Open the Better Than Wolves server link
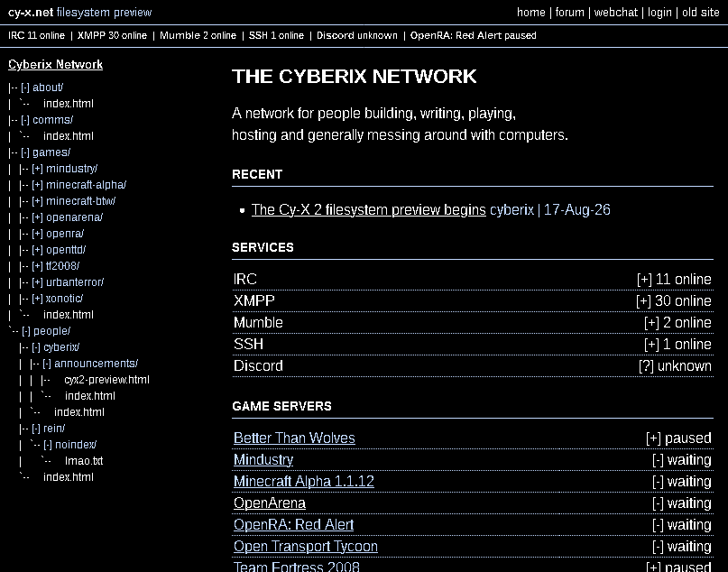728x572 pixels. [x=294, y=438]
